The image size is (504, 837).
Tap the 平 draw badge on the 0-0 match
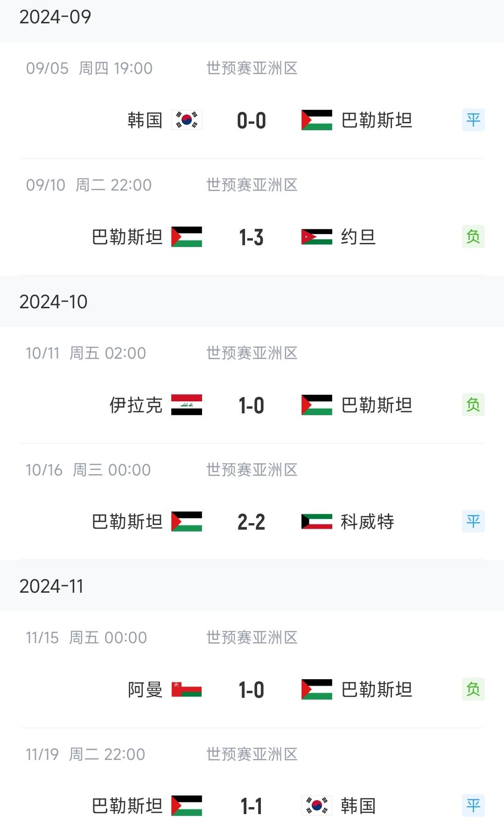473,120
